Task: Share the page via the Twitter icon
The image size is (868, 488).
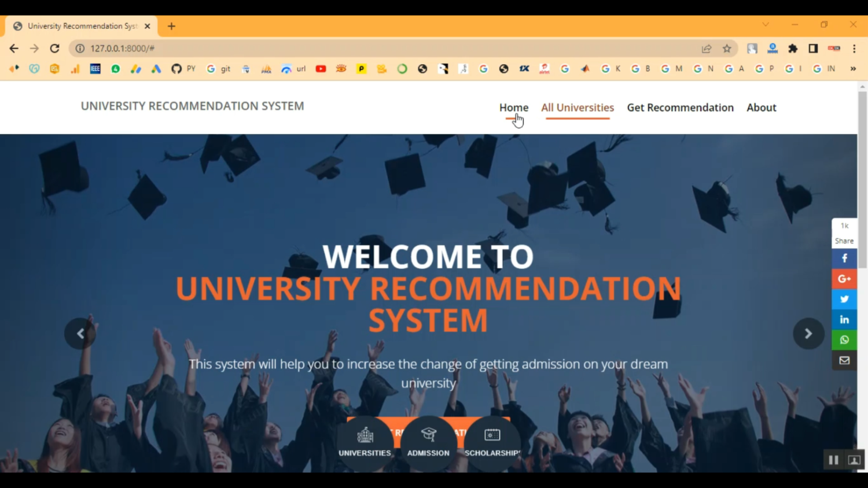Action: click(x=844, y=299)
